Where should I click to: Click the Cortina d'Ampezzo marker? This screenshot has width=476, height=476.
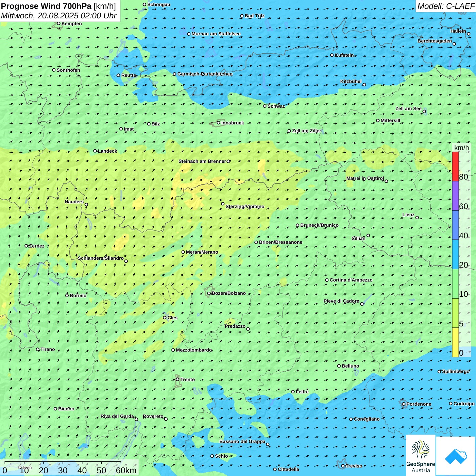(x=327, y=280)
